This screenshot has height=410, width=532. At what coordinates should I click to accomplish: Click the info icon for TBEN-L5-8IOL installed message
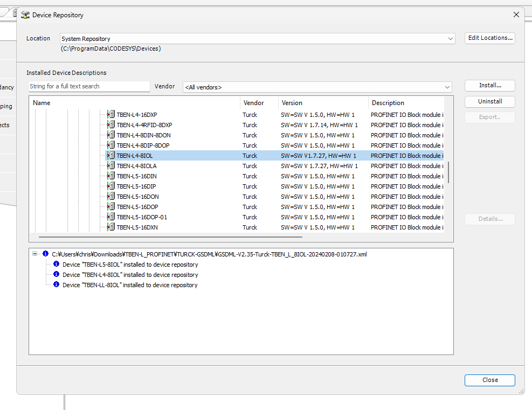tap(56, 264)
